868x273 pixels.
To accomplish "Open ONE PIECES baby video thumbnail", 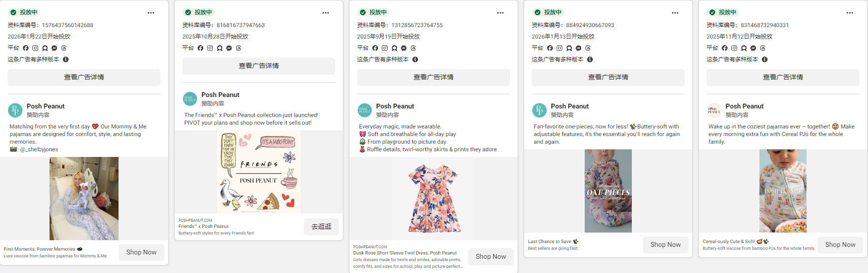I will (x=608, y=191).
